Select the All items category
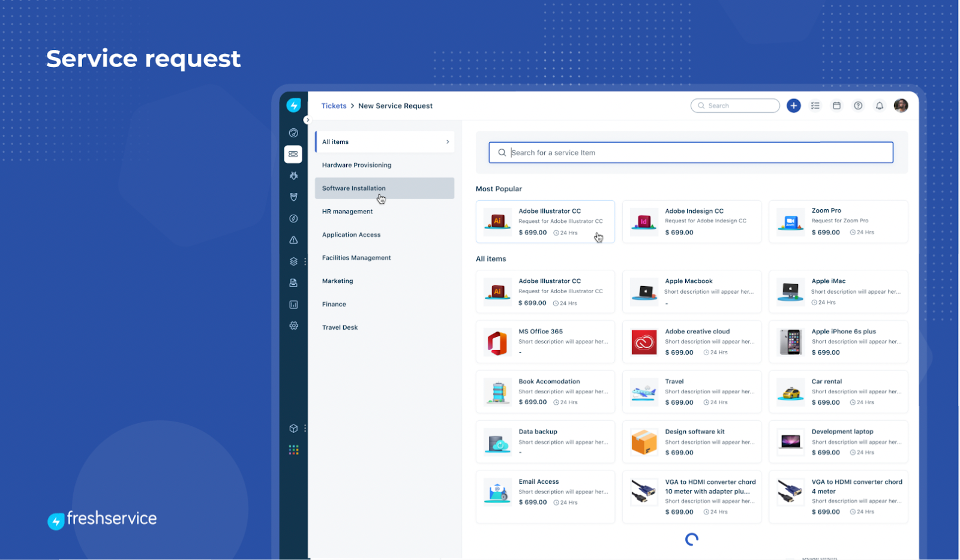The image size is (960, 560). coord(385,142)
